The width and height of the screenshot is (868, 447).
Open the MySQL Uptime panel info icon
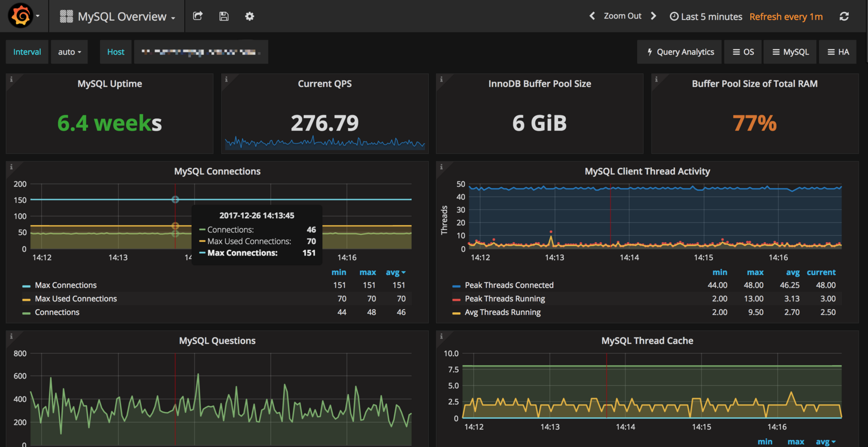point(11,79)
